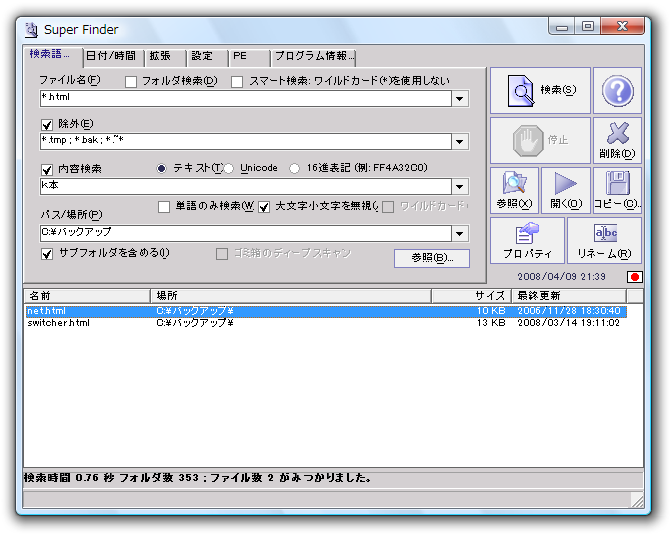The image size is (672, 534).
Task: Enable フォルダ検索(D) checkbox
Action: [x=131, y=82]
